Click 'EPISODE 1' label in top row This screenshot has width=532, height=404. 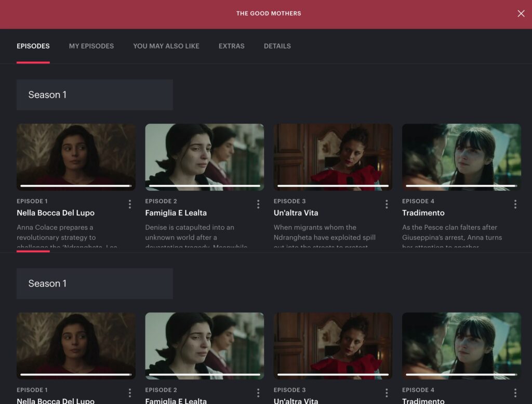pos(32,201)
